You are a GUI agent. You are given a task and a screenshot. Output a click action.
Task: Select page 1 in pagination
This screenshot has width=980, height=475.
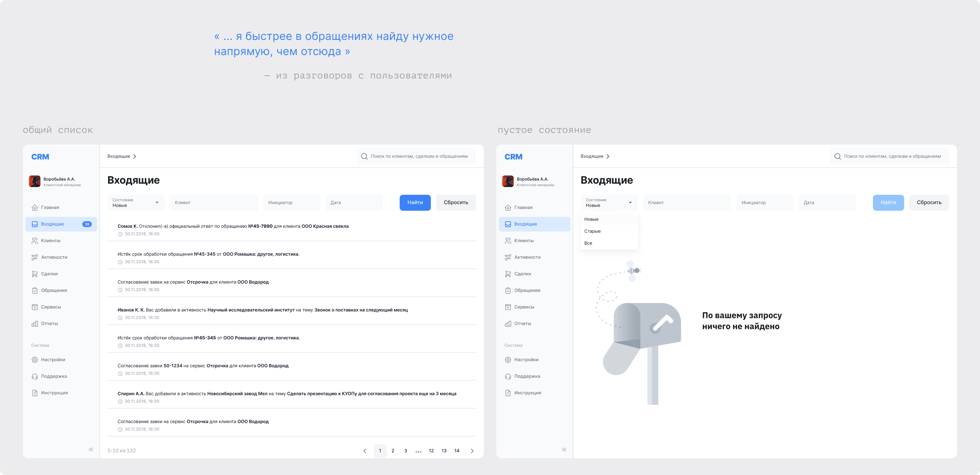(x=380, y=451)
